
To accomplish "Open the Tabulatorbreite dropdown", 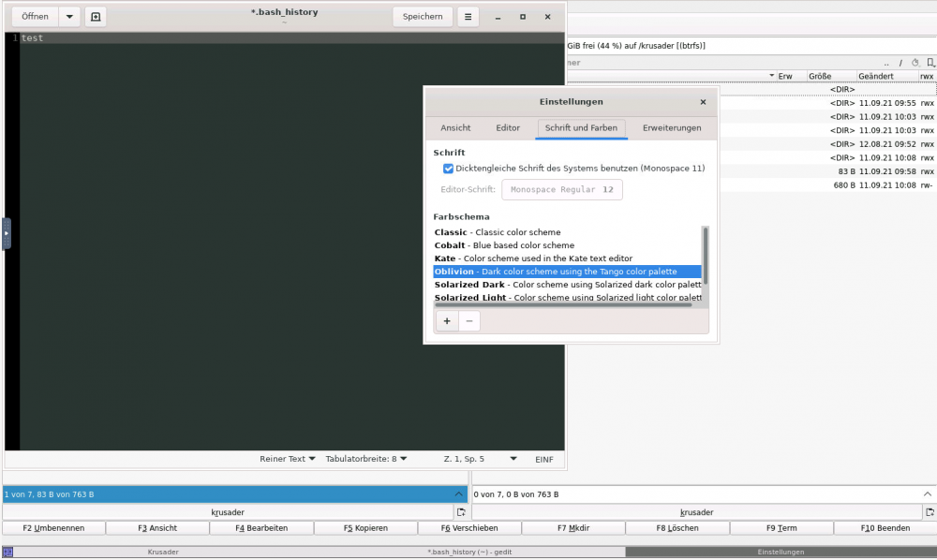I will (x=365, y=459).
